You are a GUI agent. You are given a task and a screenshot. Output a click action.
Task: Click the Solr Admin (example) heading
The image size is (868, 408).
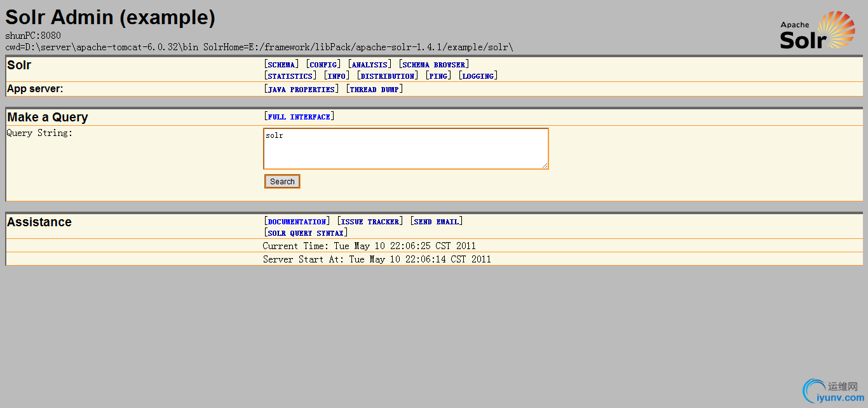pos(110,18)
